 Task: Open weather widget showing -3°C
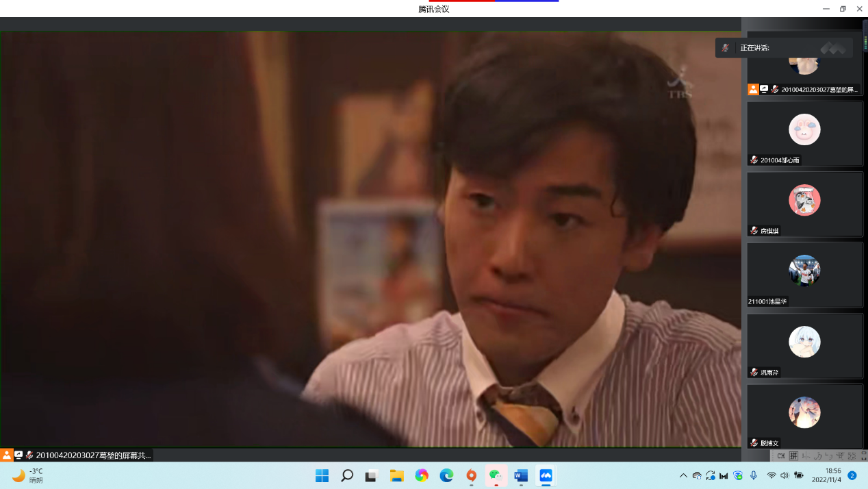click(x=27, y=475)
